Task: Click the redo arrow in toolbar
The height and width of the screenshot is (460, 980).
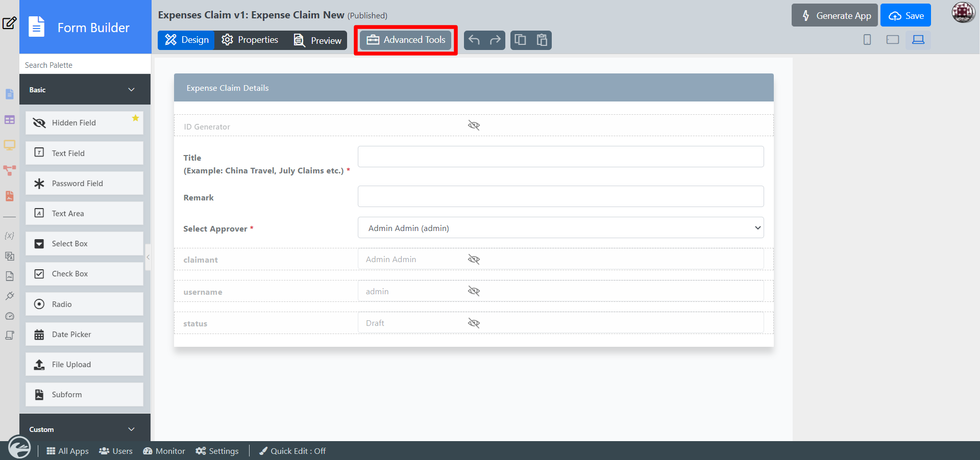Action: [x=495, y=40]
